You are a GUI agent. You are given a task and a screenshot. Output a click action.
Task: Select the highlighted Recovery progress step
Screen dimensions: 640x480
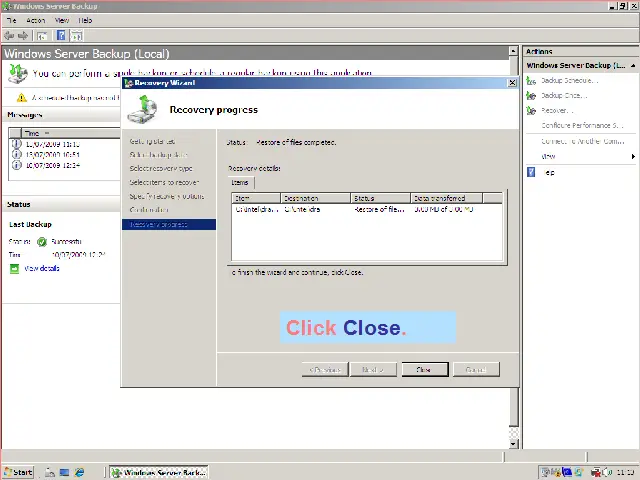(x=169, y=224)
